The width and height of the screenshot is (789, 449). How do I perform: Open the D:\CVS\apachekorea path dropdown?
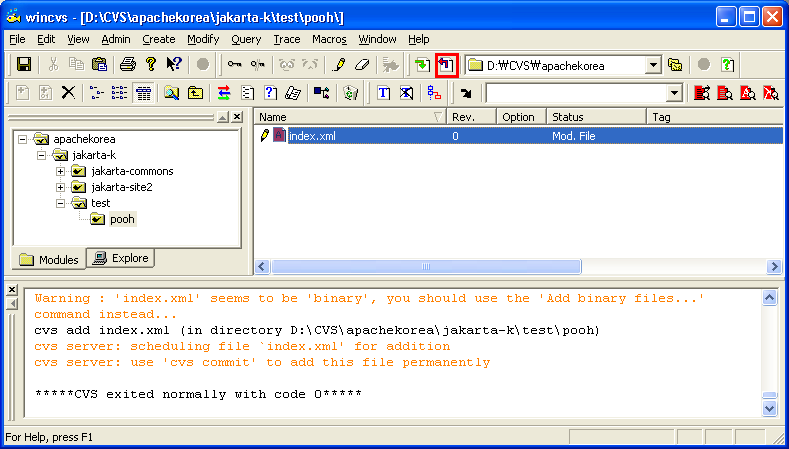point(653,65)
